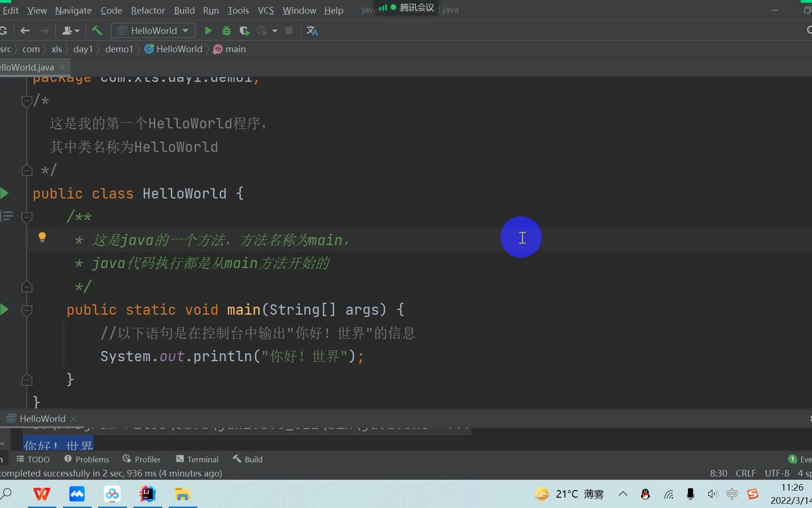
Task: Close the HelloWorld run tool tab
Action: tap(73, 419)
